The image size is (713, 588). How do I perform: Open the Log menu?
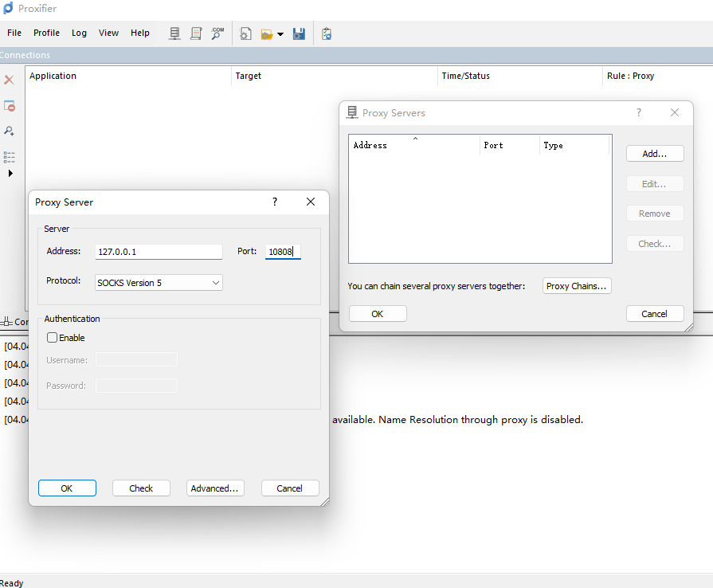click(x=79, y=33)
